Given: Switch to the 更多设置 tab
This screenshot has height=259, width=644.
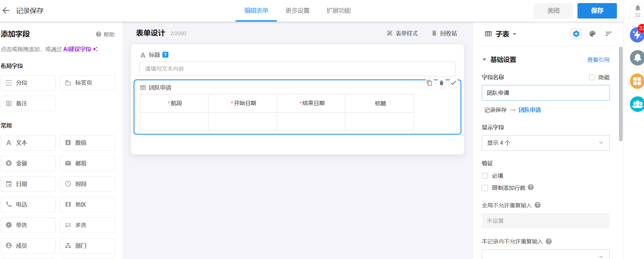Looking at the screenshot, I should click(x=297, y=11).
